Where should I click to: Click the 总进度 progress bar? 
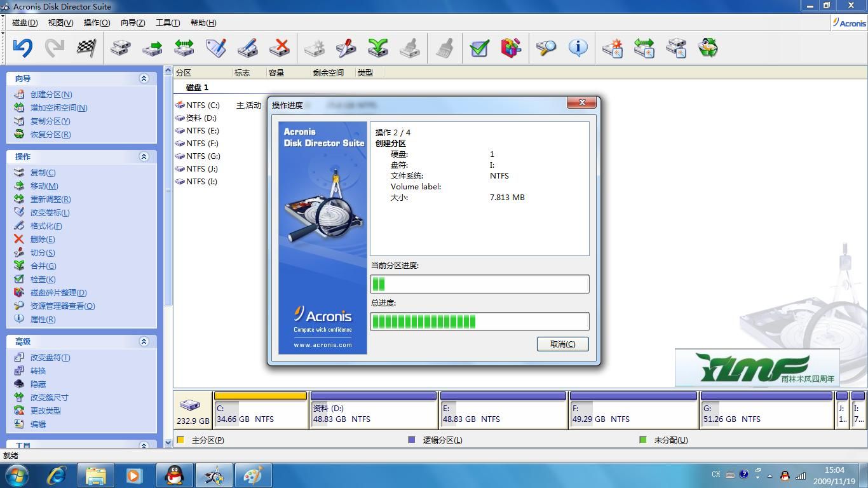click(480, 322)
